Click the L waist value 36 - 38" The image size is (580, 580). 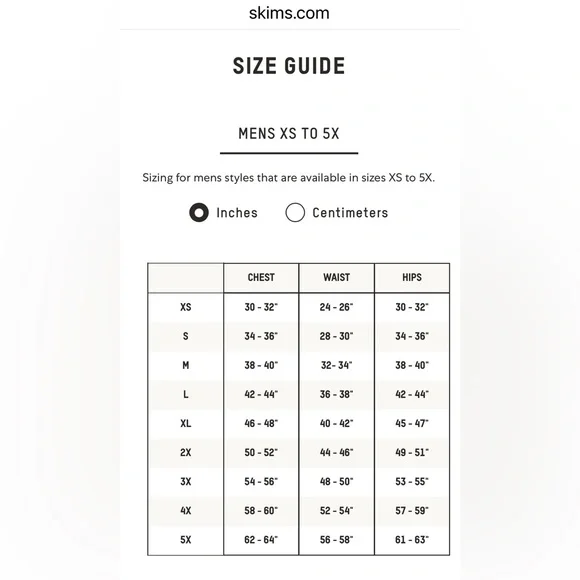point(336,394)
